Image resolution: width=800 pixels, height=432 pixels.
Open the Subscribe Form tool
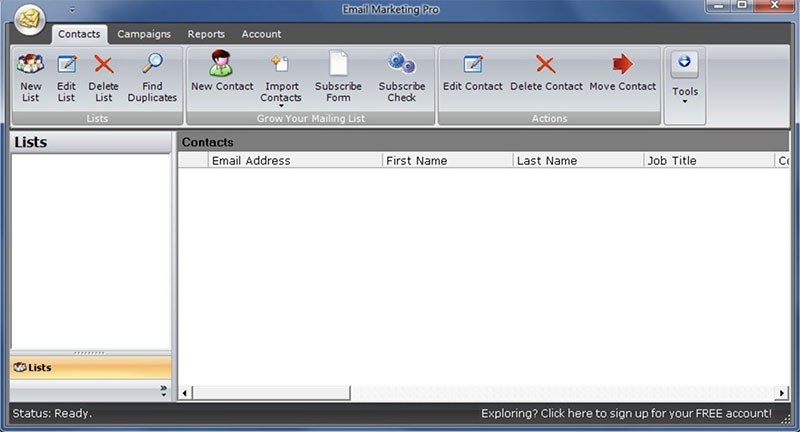point(338,78)
